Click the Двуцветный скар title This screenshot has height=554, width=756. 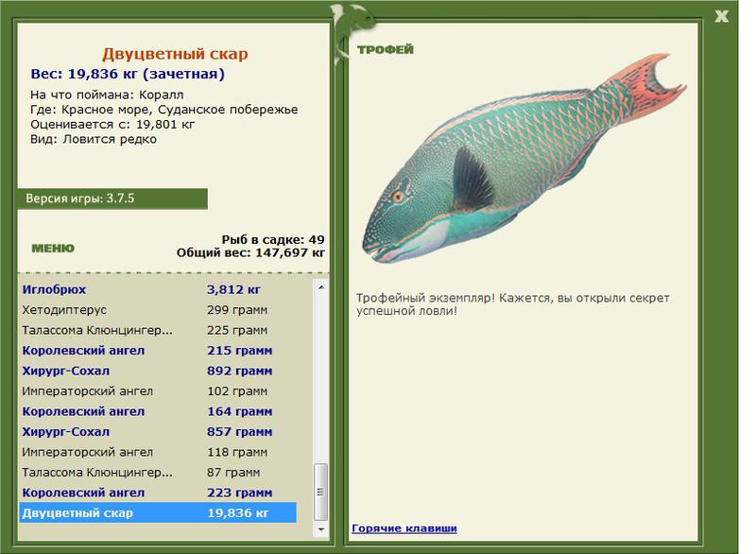pyautogui.click(x=175, y=54)
